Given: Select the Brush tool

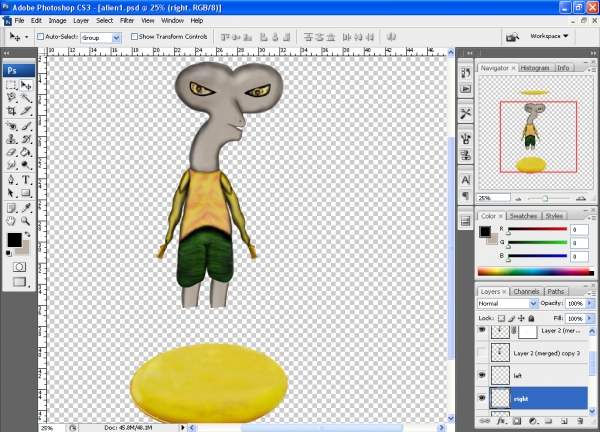Looking at the screenshot, I should 26,126.
